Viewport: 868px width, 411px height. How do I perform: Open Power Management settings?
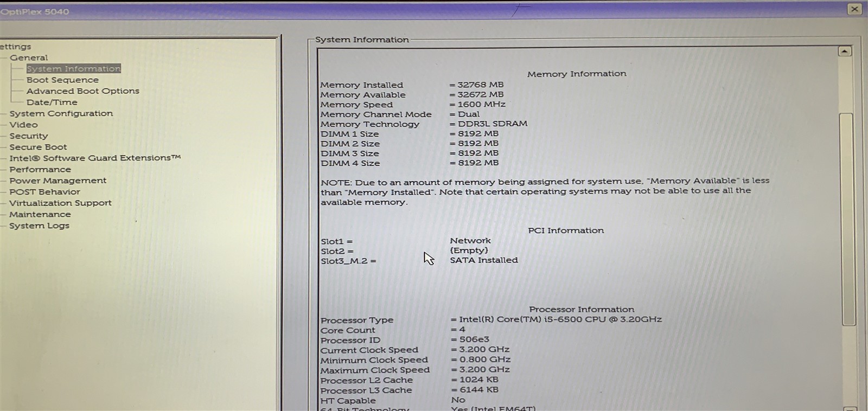click(x=58, y=181)
